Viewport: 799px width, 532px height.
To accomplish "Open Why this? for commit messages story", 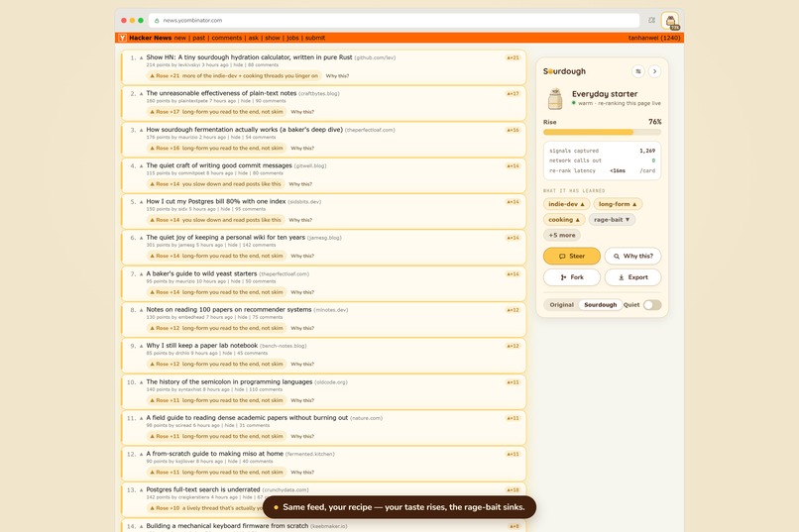I will pos(300,184).
